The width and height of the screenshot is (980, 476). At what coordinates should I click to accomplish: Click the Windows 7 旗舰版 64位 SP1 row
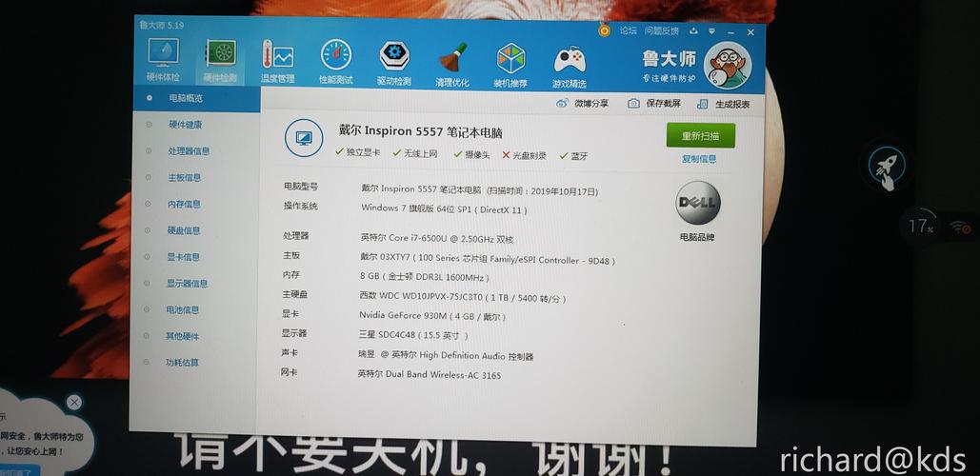pyautogui.click(x=445, y=209)
